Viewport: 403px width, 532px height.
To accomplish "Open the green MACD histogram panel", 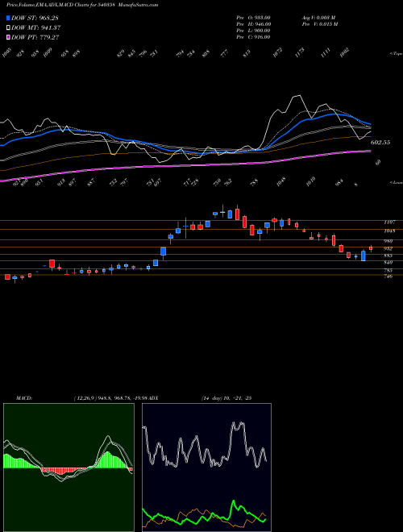I will click(x=69, y=468).
